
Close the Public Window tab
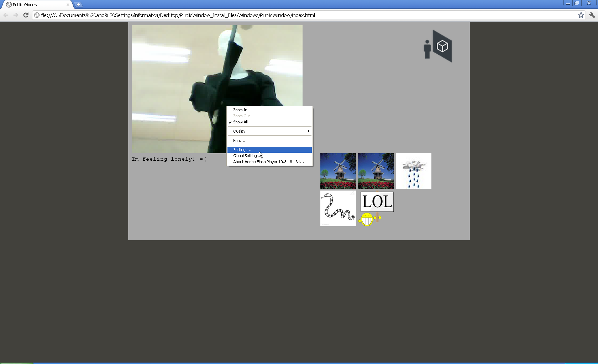point(68,5)
